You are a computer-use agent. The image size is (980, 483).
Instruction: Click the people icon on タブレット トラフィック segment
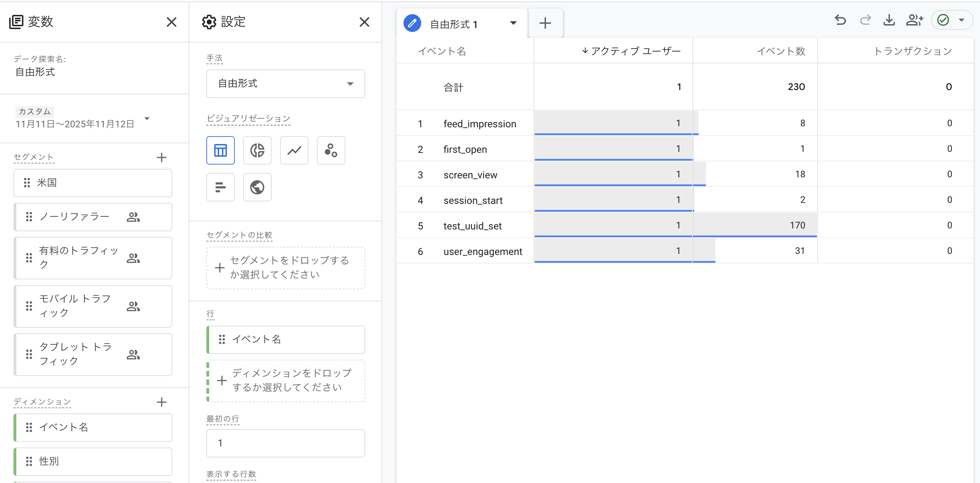(x=133, y=354)
